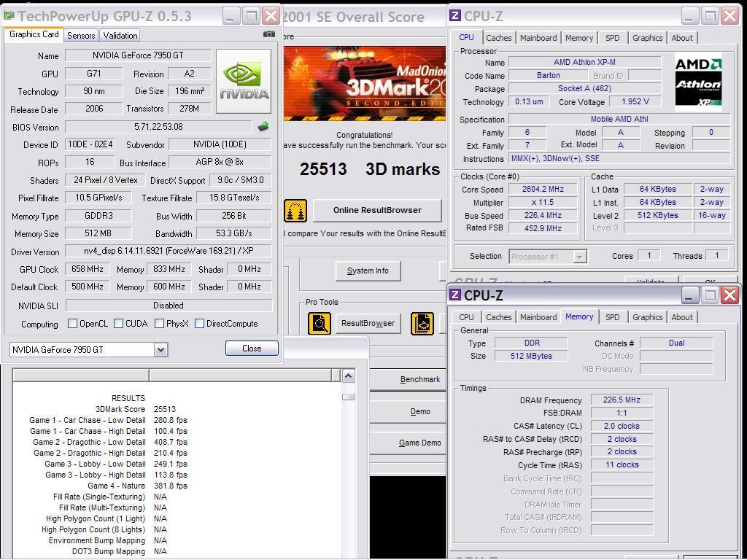This screenshot has height=560, width=747.
Task: Click the yellow icon right of ResultBrowser button
Action: (422, 323)
